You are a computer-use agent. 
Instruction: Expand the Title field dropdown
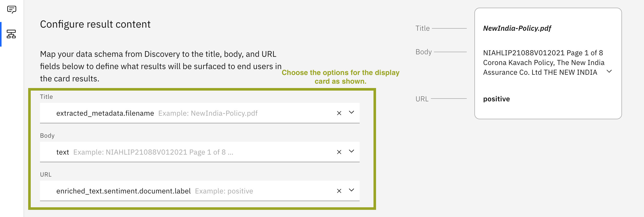351,112
